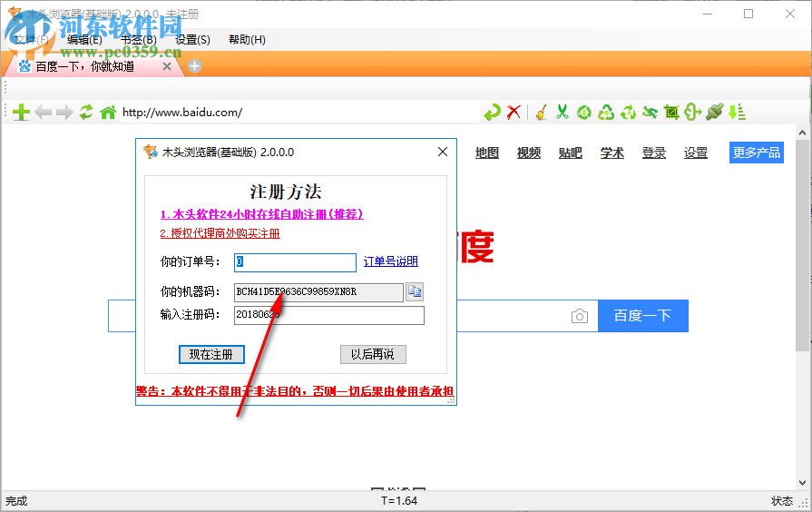Click the green curved go arrow icon
Viewport: 812px width, 512px height.
coord(492,112)
